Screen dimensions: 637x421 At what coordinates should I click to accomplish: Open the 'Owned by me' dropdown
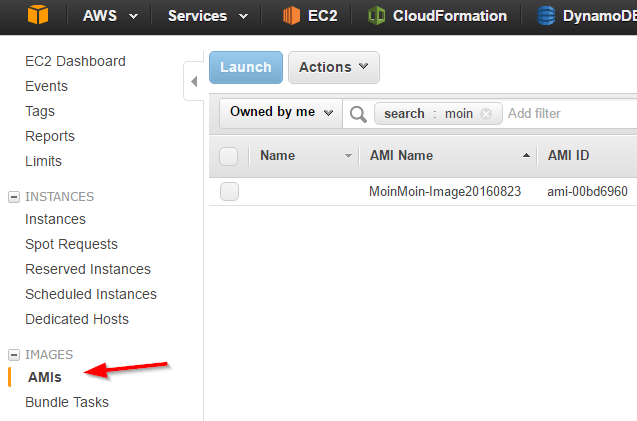pos(281,112)
